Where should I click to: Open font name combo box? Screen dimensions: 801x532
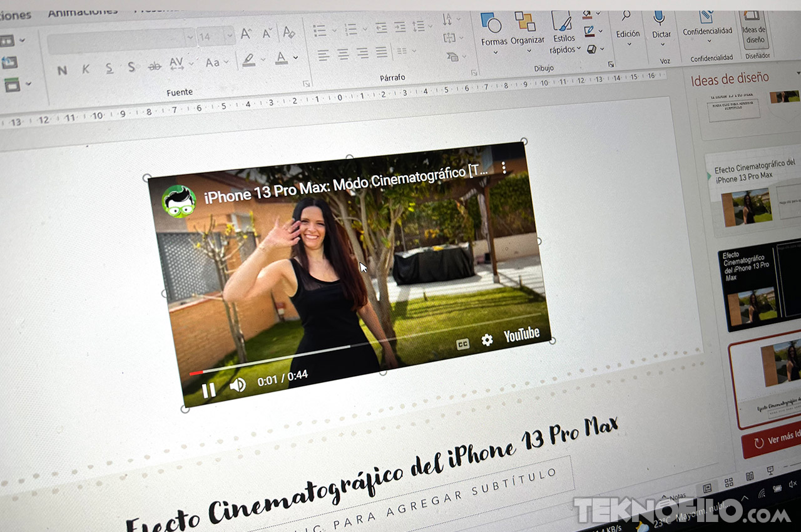coord(121,41)
